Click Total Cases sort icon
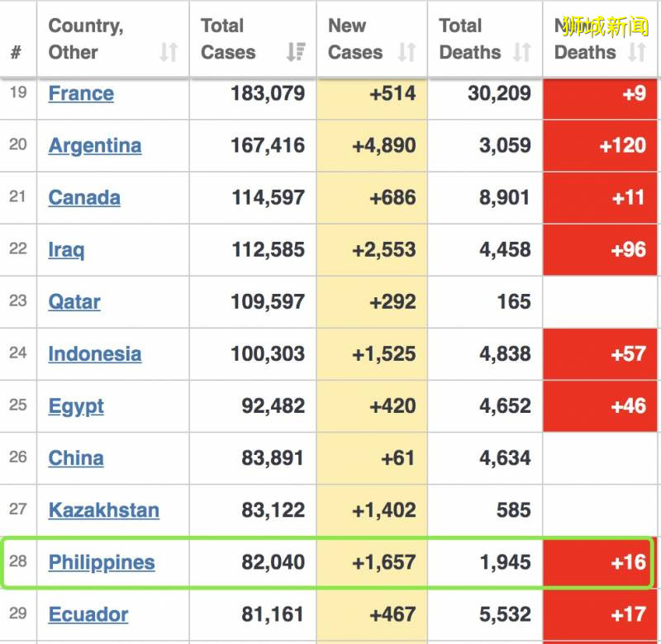Screen dimensions: 661x644 pos(295,53)
